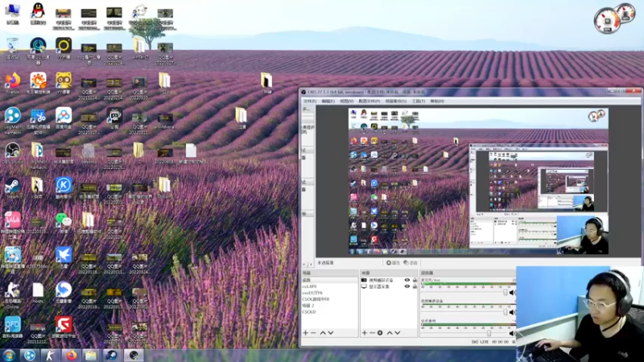Remove selected source with minus icon
This screenshot has width=644, height=362.
(372, 333)
